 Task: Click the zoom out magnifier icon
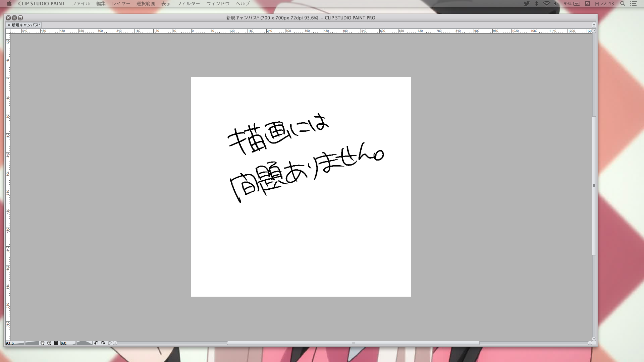coord(42,343)
